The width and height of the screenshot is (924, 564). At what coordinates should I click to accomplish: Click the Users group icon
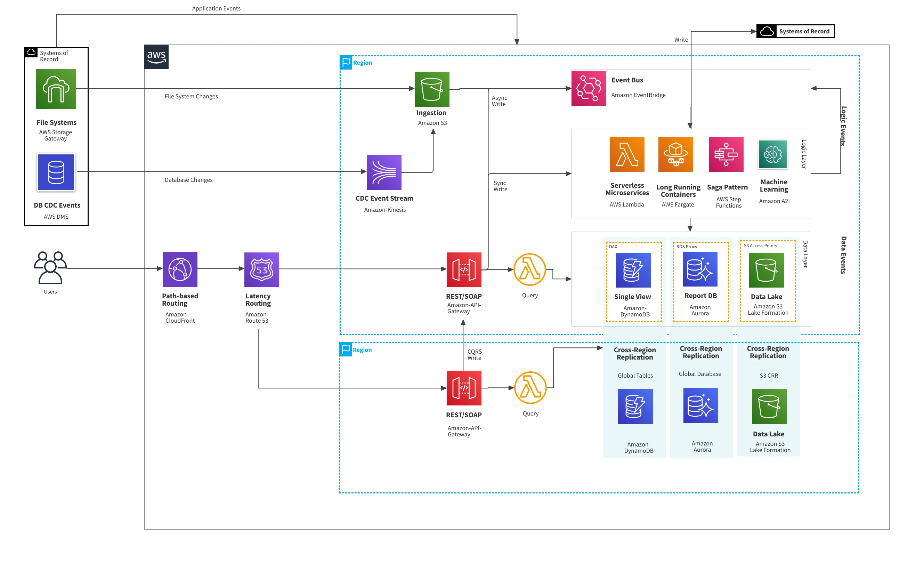click(x=50, y=267)
